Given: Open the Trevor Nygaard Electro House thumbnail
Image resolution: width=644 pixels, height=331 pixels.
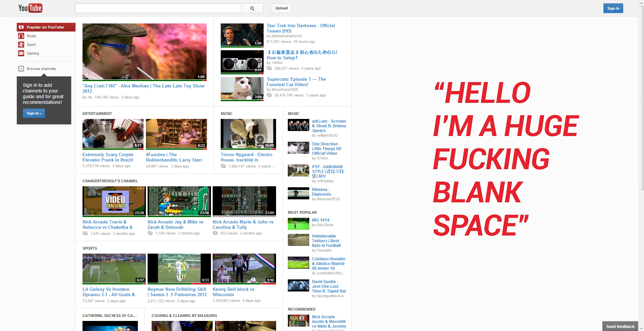Looking at the screenshot, I should (248, 134).
